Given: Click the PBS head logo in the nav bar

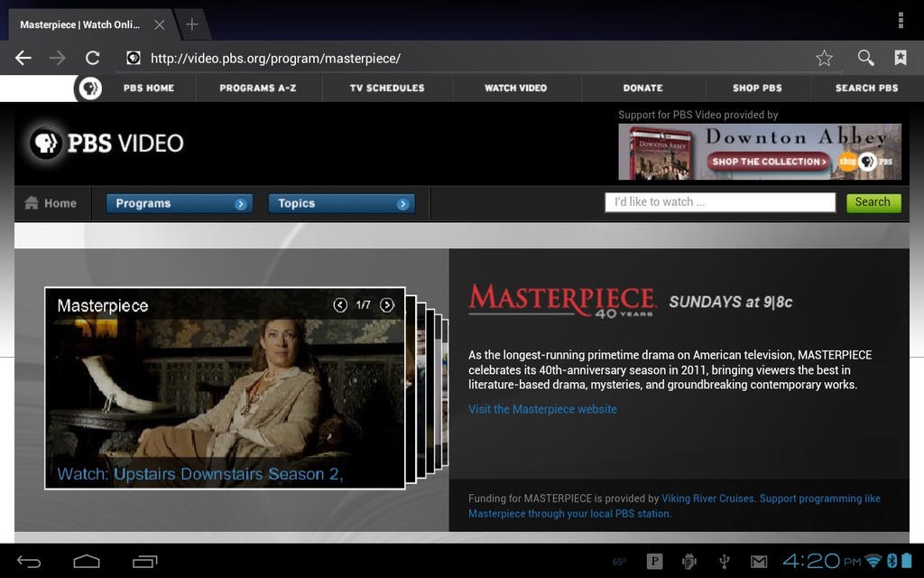Looking at the screenshot, I should coord(90,89).
